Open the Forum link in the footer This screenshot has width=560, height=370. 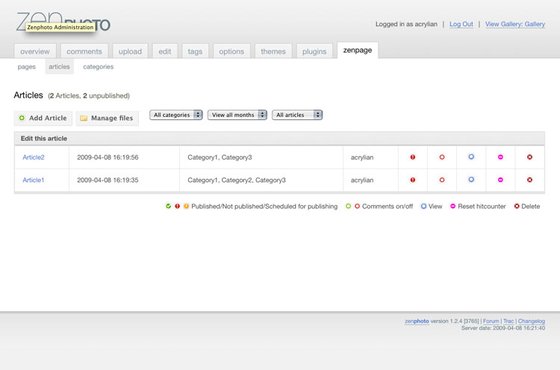pyautogui.click(x=491, y=321)
